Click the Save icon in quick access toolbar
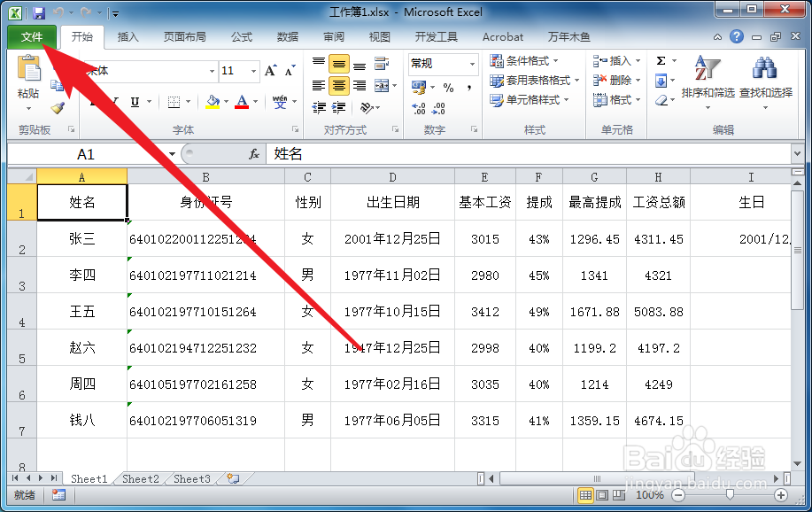 [39, 13]
